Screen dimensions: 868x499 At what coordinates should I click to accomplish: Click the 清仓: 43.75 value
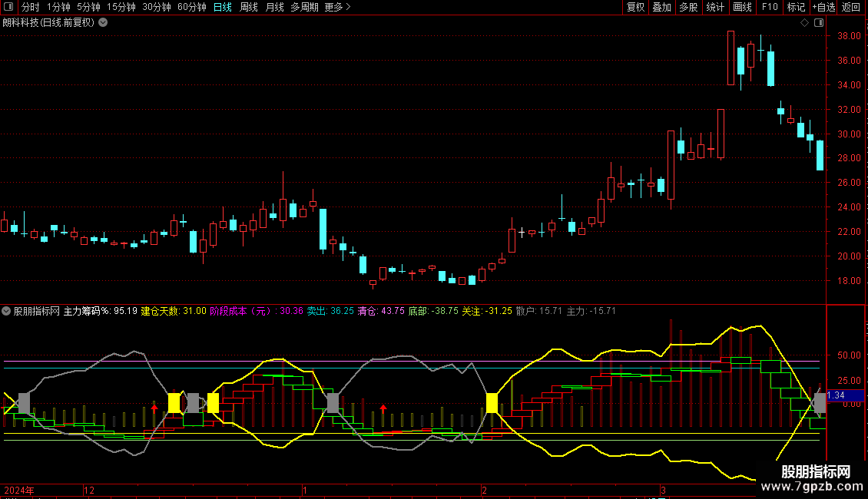coord(381,311)
